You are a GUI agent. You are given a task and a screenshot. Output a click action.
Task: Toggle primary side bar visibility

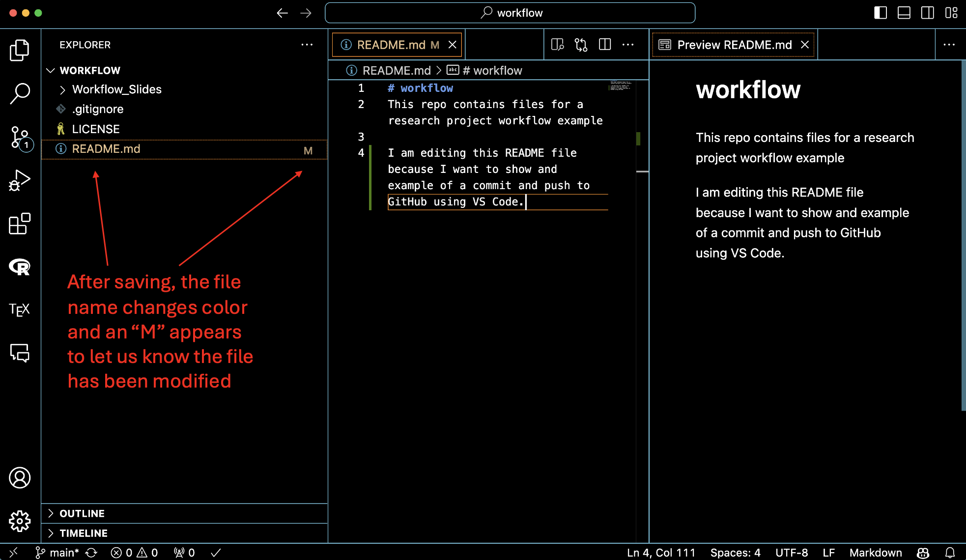pyautogui.click(x=881, y=13)
